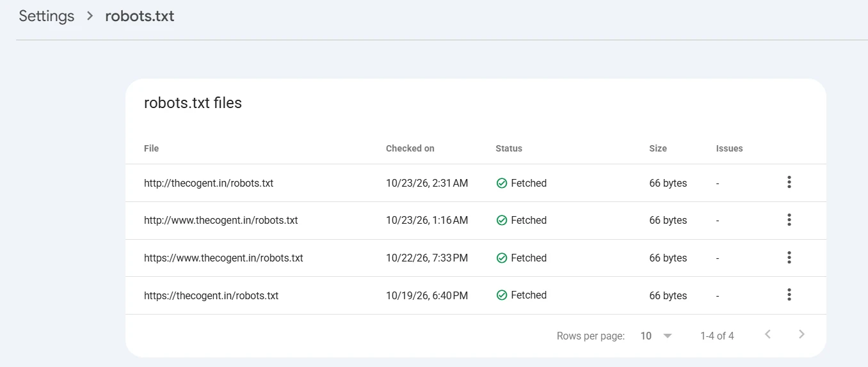Click the Status column header
Screen dimensions: 868x367
(509, 148)
